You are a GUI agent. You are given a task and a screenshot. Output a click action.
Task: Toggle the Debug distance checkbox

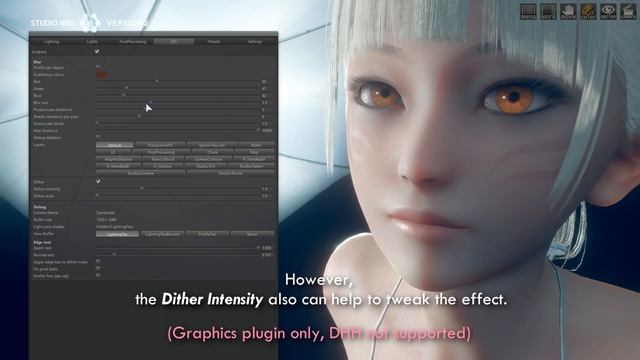click(98, 137)
